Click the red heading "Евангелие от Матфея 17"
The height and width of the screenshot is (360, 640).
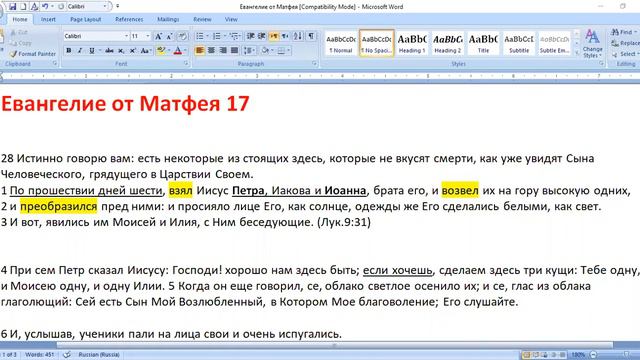(x=125, y=104)
